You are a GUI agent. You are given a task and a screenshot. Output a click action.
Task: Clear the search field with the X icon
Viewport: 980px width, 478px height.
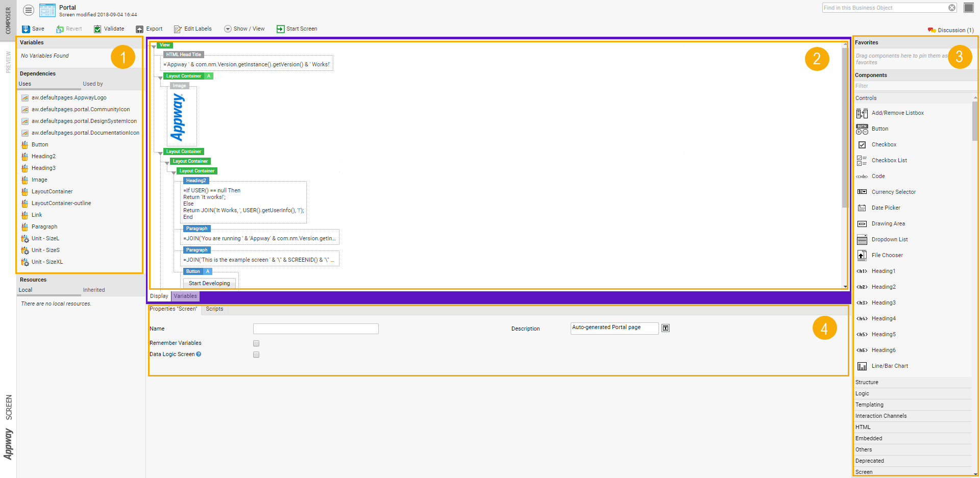tap(952, 8)
